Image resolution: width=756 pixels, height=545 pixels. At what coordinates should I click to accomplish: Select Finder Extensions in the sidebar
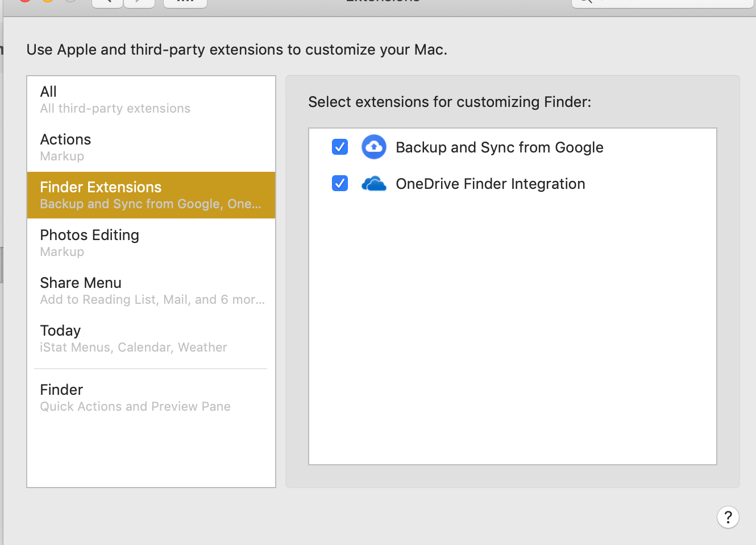click(x=151, y=195)
